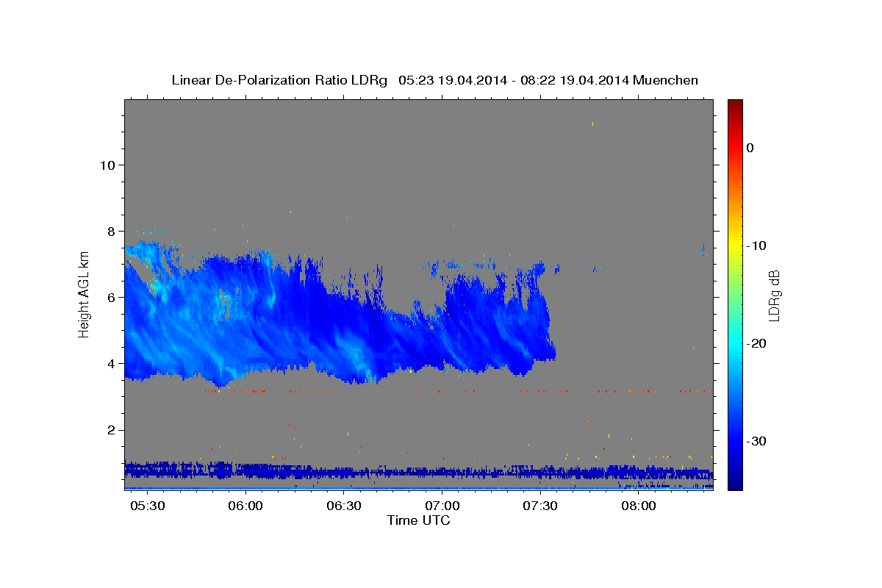This screenshot has height=588, width=882.
Task: Click the 'Muenchen' location text in title
Action: 666,80
